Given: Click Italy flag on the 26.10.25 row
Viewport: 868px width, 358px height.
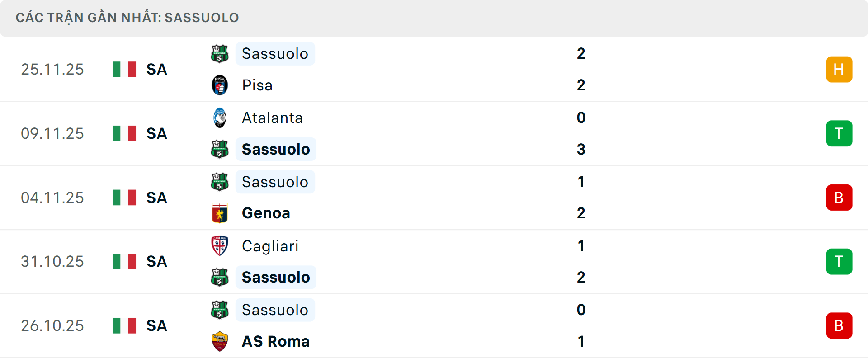Looking at the screenshot, I should pos(124,325).
